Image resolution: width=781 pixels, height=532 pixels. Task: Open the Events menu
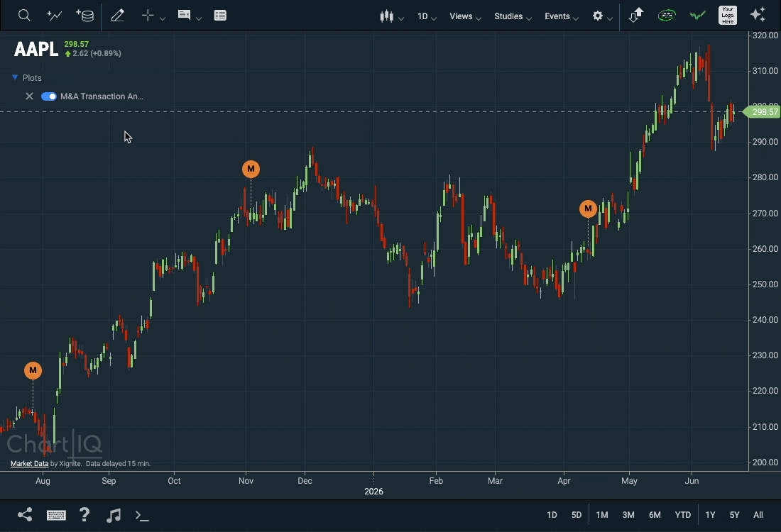[x=562, y=16]
